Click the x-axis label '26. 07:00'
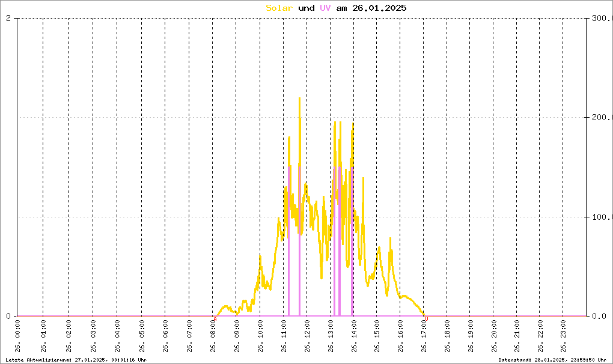Image resolution: width=613 pixels, height=364 pixels. tap(189, 336)
